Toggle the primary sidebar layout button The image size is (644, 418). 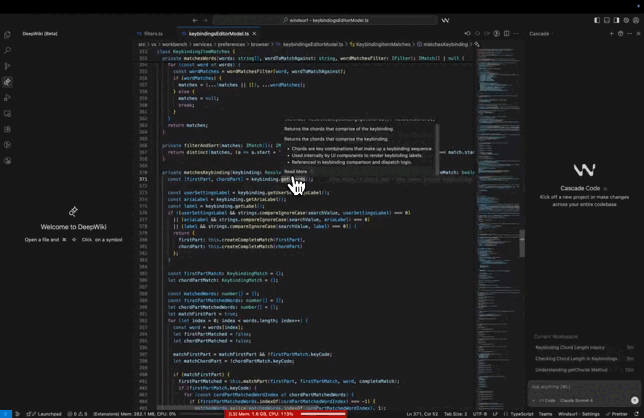[x=597, y=20]
